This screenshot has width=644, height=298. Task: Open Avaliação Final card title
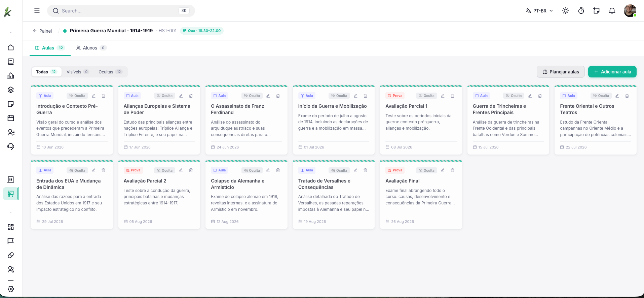403,181
